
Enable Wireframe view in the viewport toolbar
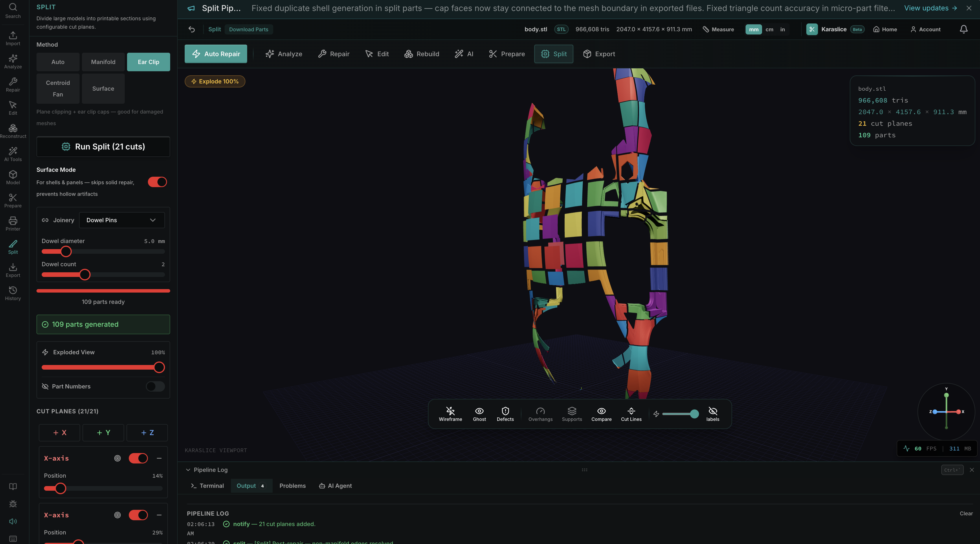pos(450,414)
